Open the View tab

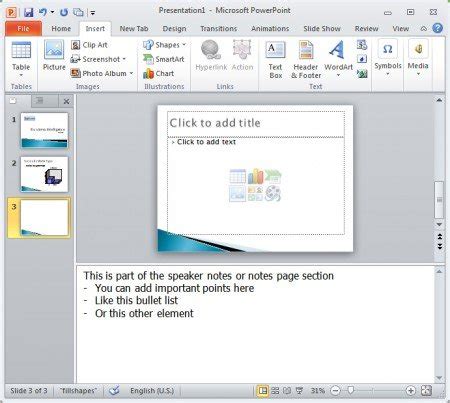(x=400, y=29)
